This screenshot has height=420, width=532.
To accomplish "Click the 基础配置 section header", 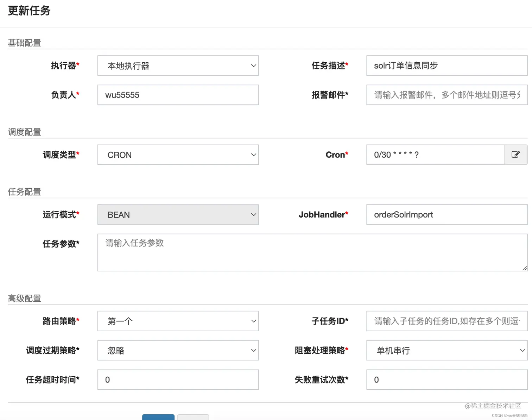I will [24, 43].
